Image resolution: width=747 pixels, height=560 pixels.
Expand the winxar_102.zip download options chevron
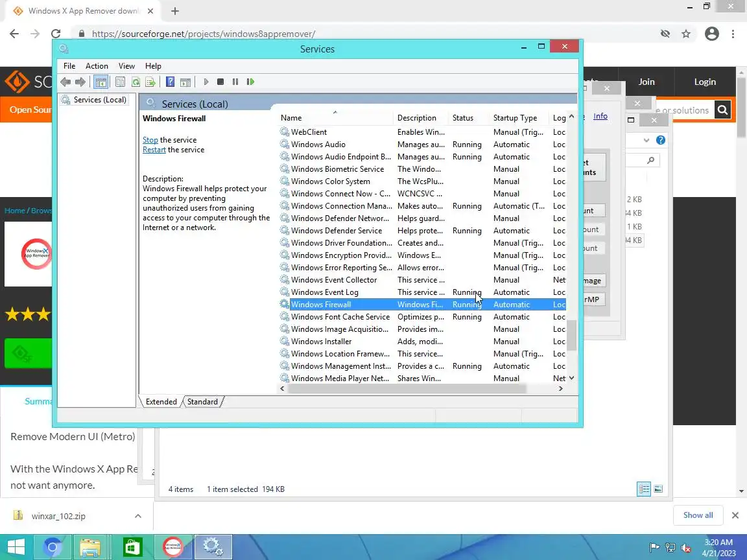coord(137,516)
